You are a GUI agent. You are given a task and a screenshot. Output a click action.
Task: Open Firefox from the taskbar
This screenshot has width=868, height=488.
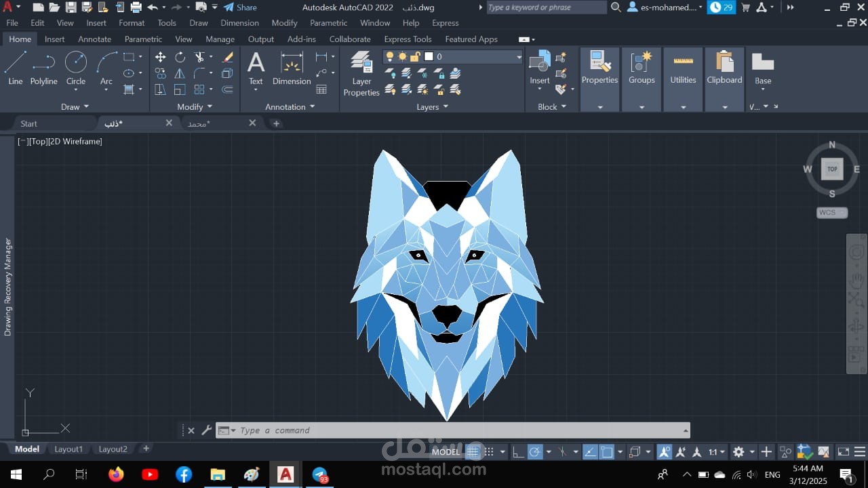point(116,474)
